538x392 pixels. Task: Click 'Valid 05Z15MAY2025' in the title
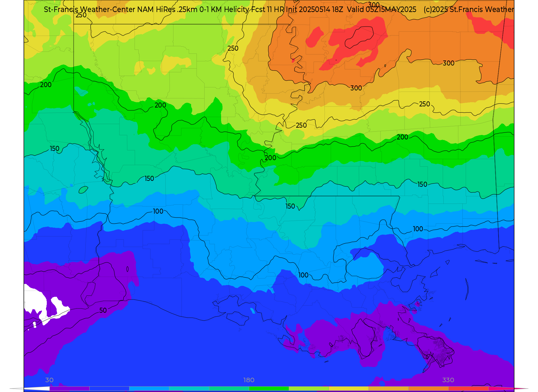click(x=382, y=9)
